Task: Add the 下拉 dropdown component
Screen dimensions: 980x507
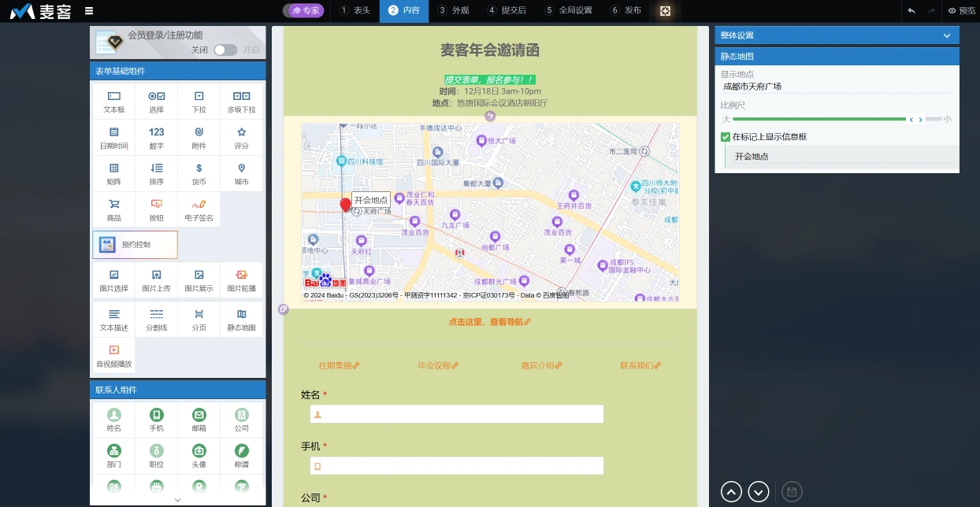Action: pyautogui.click(x=199, y=102)
